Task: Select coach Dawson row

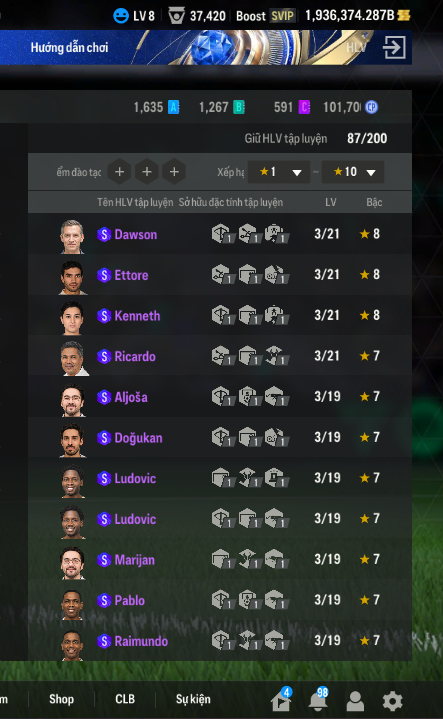Action: (x=220, y=234)
